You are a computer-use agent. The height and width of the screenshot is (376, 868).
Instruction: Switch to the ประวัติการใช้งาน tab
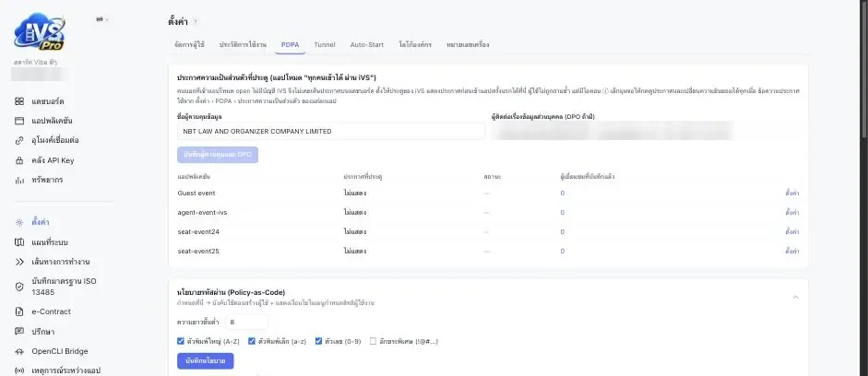coord(243,44)
